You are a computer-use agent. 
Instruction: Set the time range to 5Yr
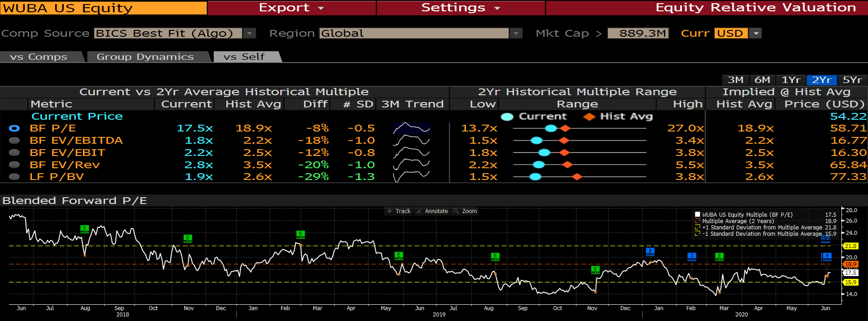click(x=852, y=80)
